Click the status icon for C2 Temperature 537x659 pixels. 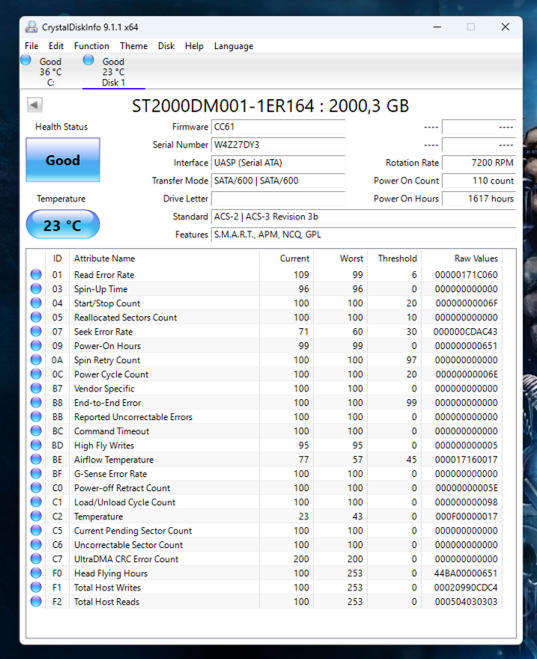click(36, 516)
